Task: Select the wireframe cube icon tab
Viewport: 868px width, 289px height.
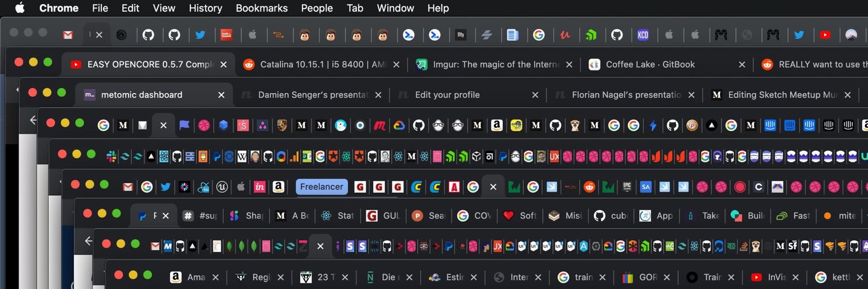Action: pyautogui.click(x=476, y=156)
